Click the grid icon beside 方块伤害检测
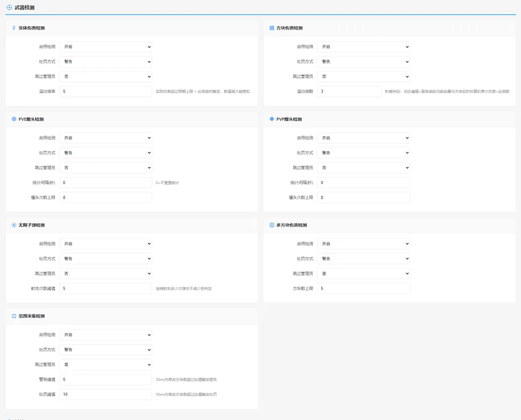Viewport: 521px width, 420px height. 272,28
